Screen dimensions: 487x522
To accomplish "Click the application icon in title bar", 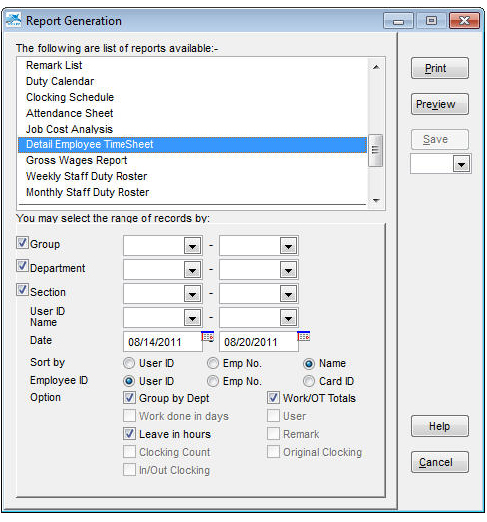I will coord(14,20).
